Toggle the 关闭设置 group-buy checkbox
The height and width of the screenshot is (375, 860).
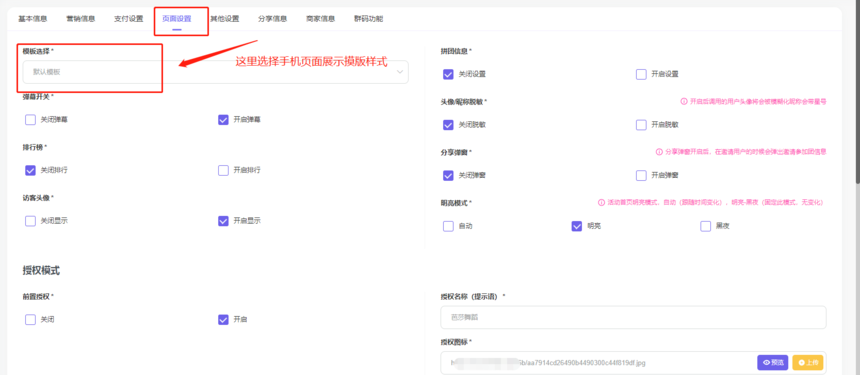point(448,74)
